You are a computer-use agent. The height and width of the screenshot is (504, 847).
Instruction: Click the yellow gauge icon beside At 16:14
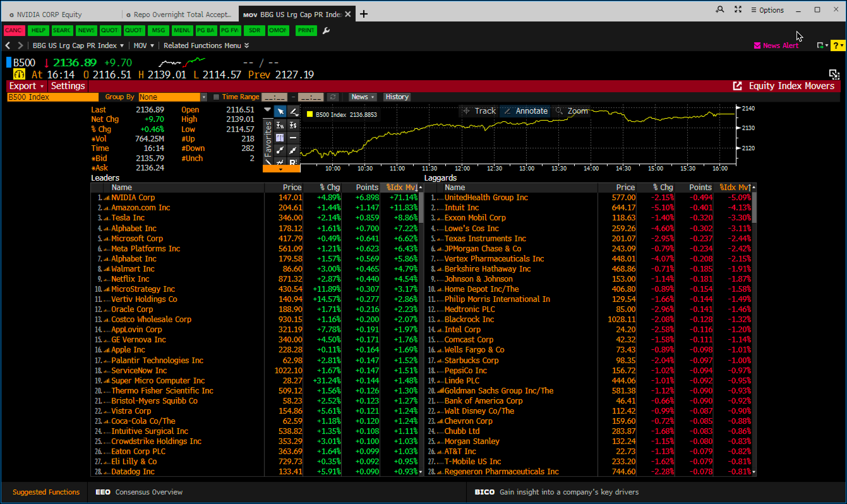pyautogui.click(x=19, y=74)
